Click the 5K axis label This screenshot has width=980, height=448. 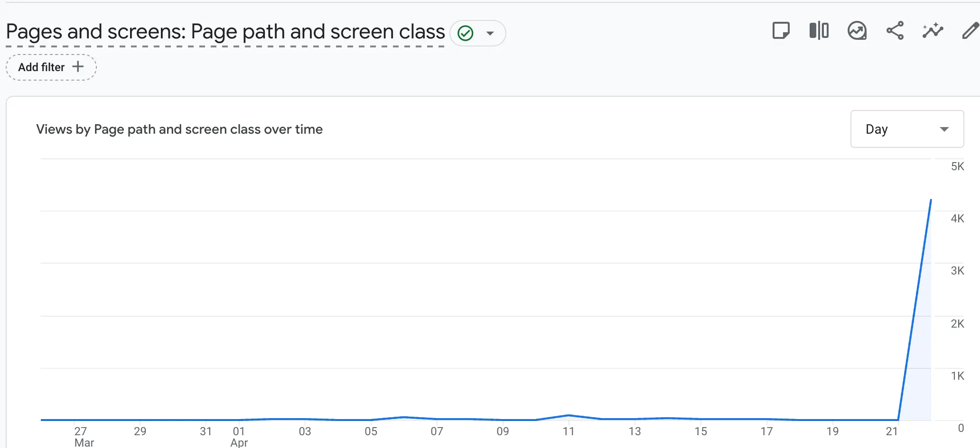(958, 166)
